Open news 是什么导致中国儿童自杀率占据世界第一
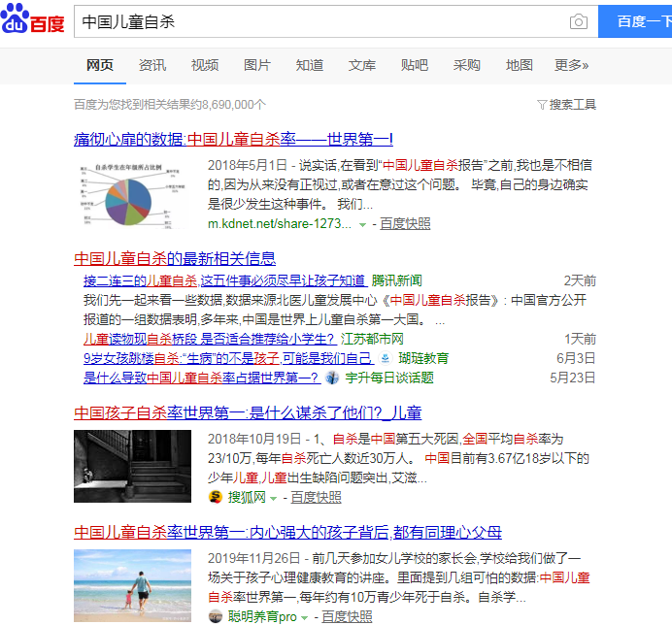Viewport: 672px width, 625px height. [202, 378]
